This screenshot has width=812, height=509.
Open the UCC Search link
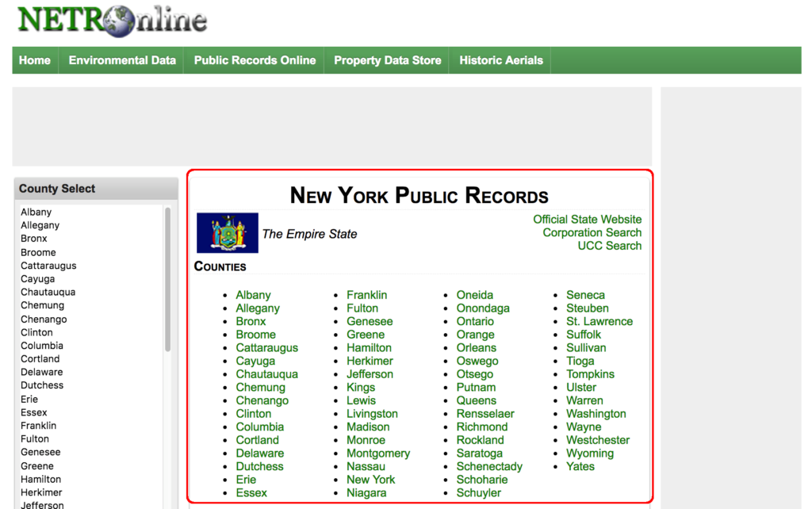[609, 246]
